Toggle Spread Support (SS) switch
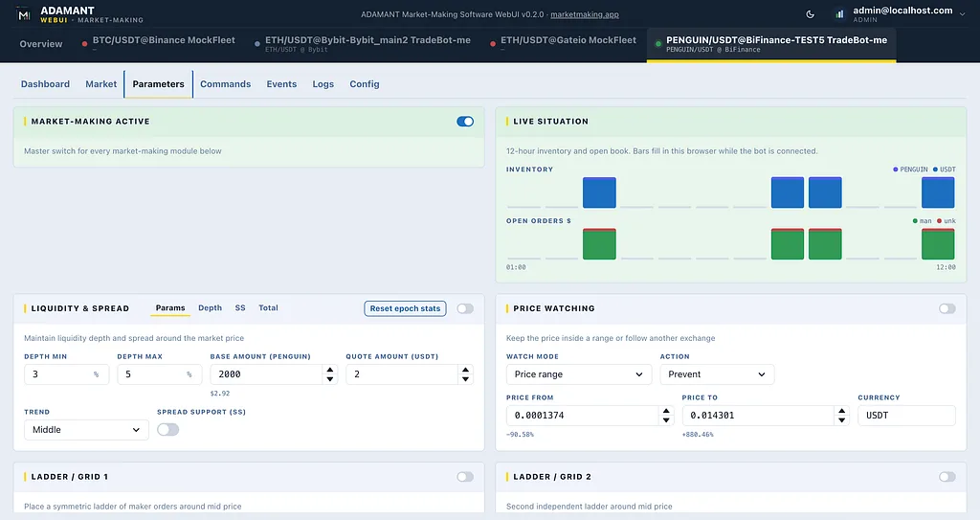Image resolution: width=980 pixels, height=520 pixels. 167,430
